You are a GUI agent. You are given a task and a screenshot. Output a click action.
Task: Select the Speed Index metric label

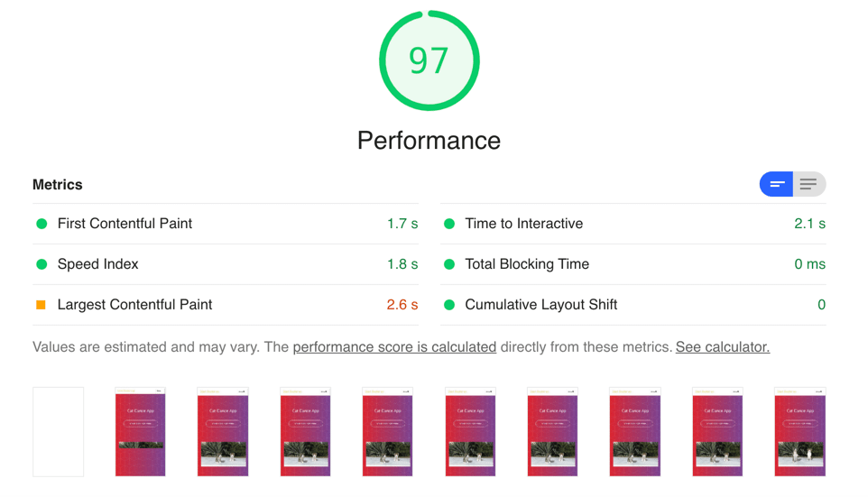(98, 264)
